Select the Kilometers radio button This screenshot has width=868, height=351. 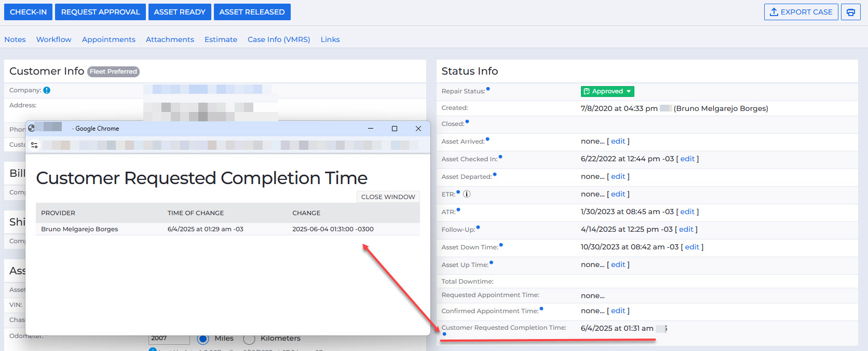[249, 339]
